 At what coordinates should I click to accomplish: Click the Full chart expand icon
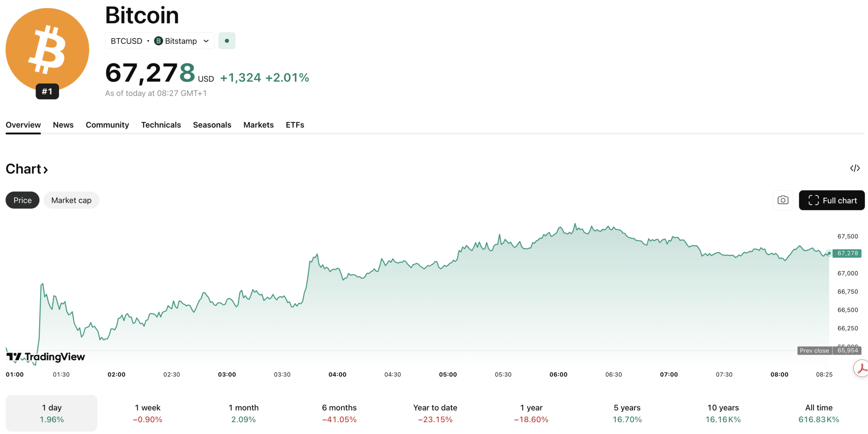pyautogui.click(x=813, y=200)
